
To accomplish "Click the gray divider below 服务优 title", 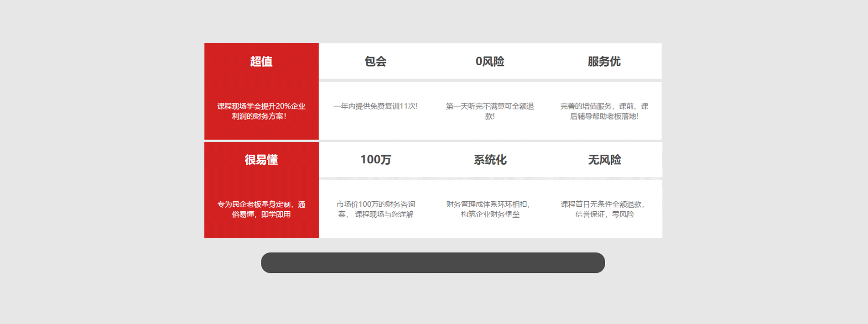I will click(604, 80).
